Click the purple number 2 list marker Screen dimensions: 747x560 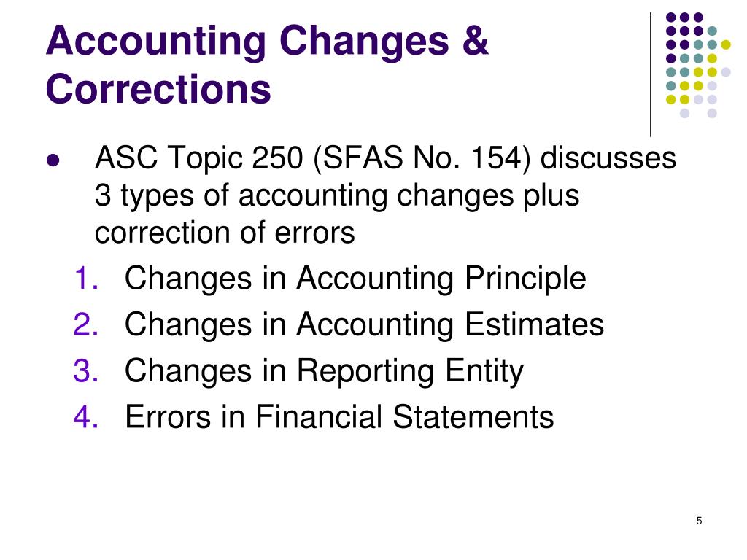tap(86, 324)
